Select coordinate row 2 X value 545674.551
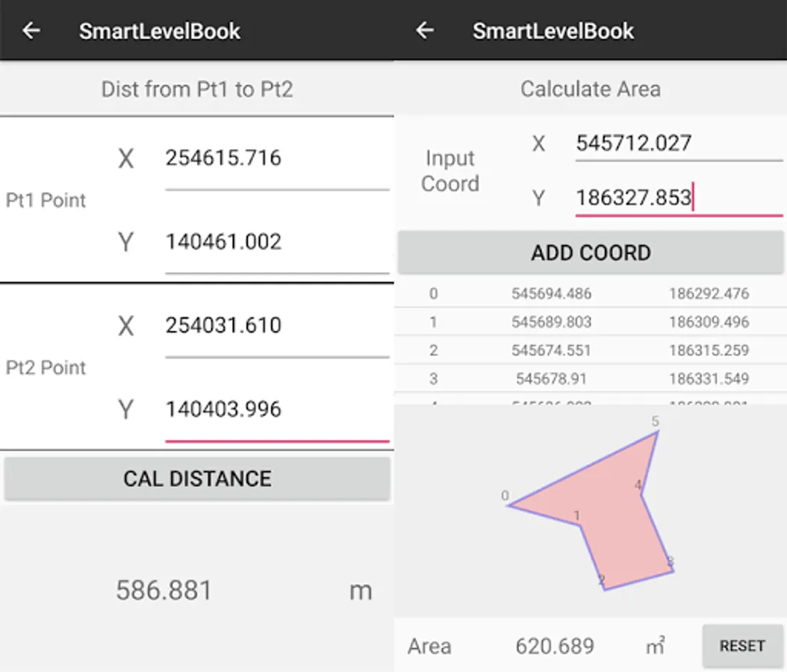This screenshot has height=672, width=787. tap(551, 350)
